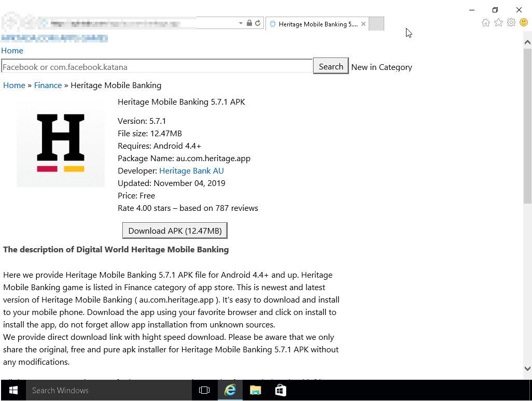Screen dimensions: 532x401
Task: Click Requires: Android 4.4+ text
Action: coord(160,146)
